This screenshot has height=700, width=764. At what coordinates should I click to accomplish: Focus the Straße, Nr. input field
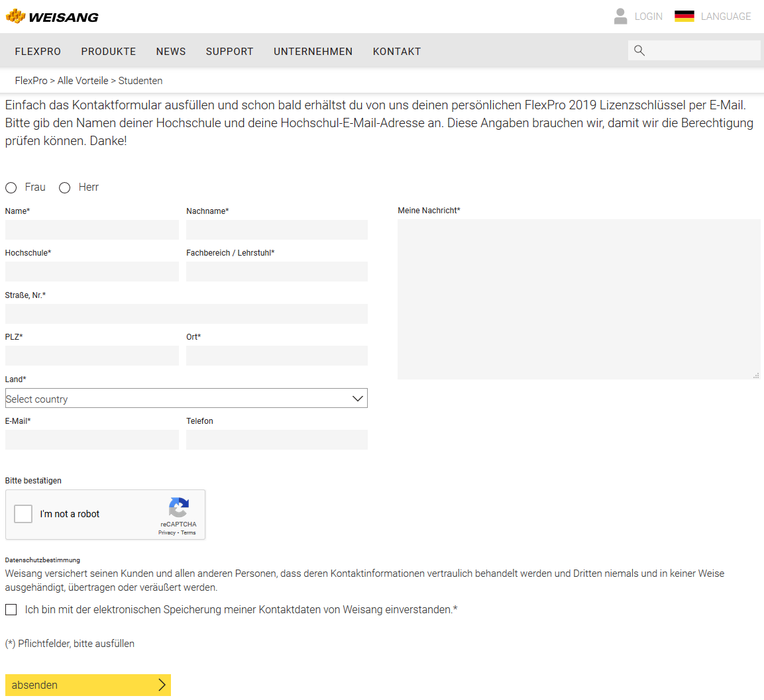(186, 314)
